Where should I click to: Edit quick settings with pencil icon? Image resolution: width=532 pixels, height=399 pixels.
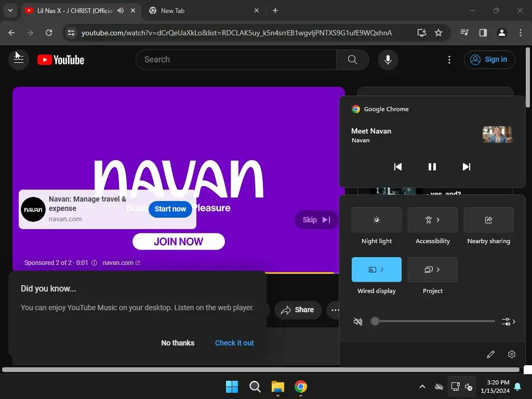[x=490, y=354]
